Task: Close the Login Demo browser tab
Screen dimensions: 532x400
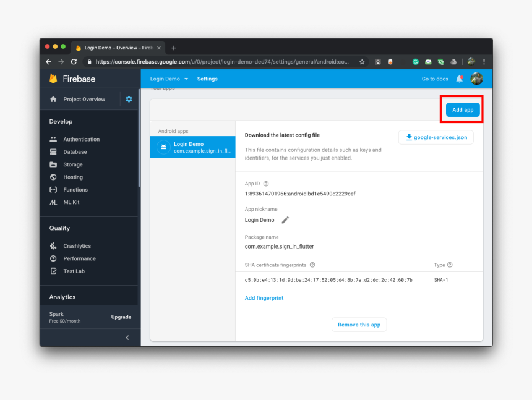Action: [159, 48]
